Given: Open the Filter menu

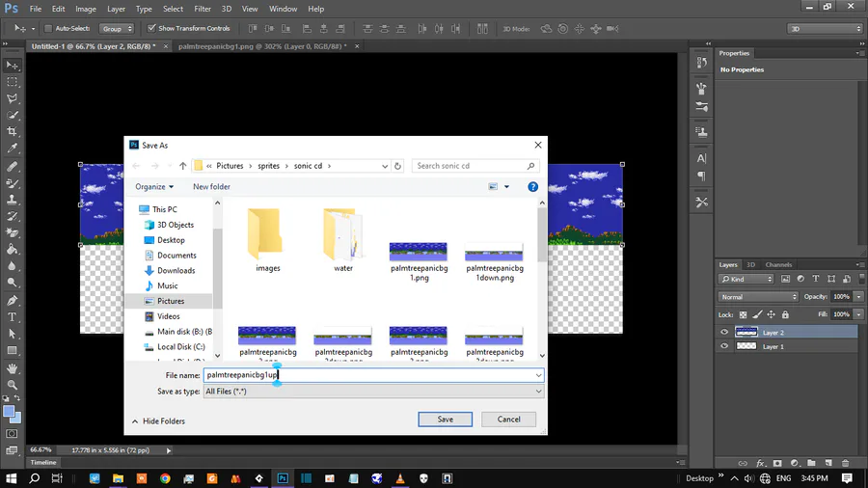Looking at the screenshot, I should coord(203,9).
